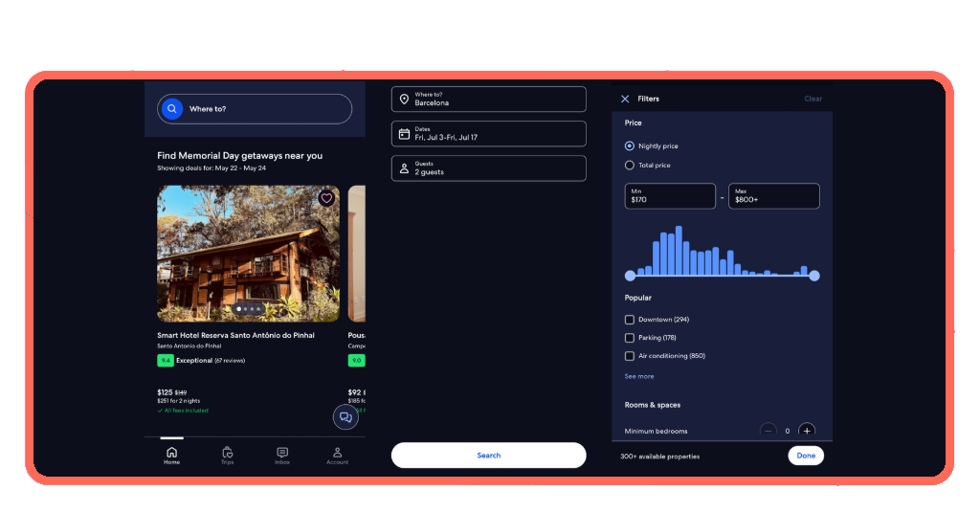The height and width of the screenshot is (513, 980).
Task: Check the Parking (178) filter
Action: pyautogui.click(x=630, y=338)
